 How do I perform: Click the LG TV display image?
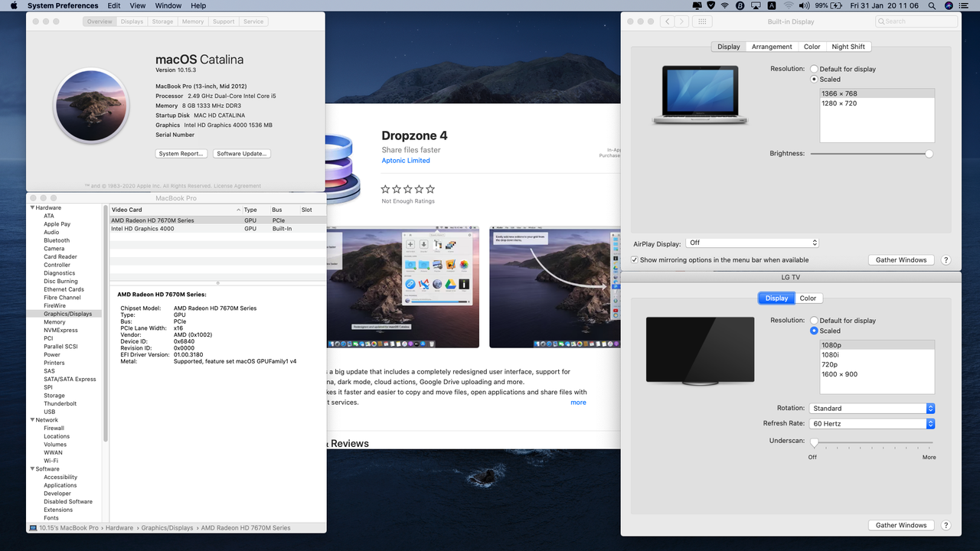click(x=700, y=350)
